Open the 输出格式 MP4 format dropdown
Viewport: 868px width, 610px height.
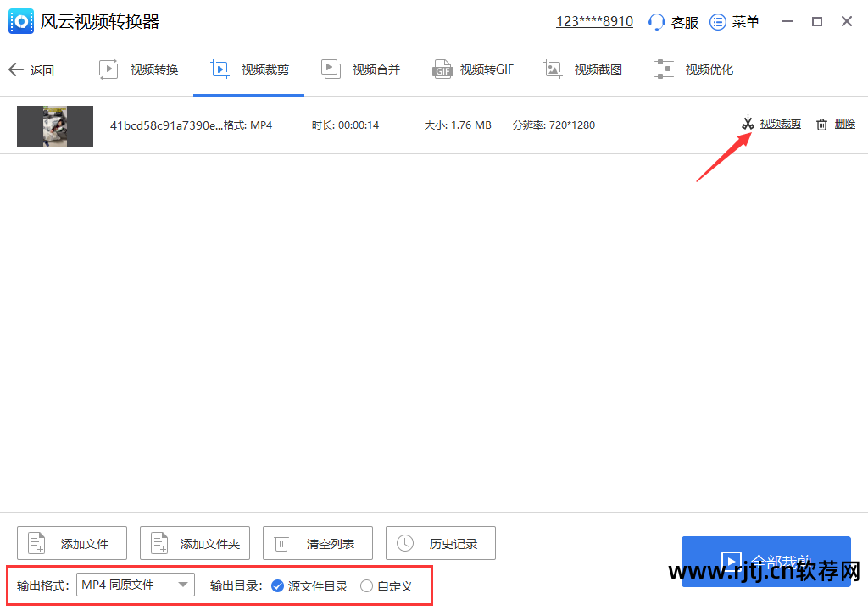coord(135,585)
